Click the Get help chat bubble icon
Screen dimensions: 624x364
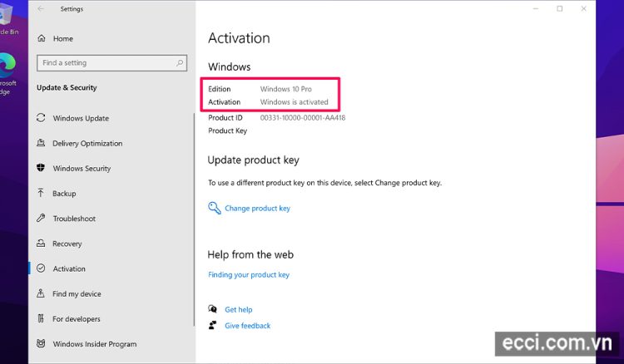[212, 309]
